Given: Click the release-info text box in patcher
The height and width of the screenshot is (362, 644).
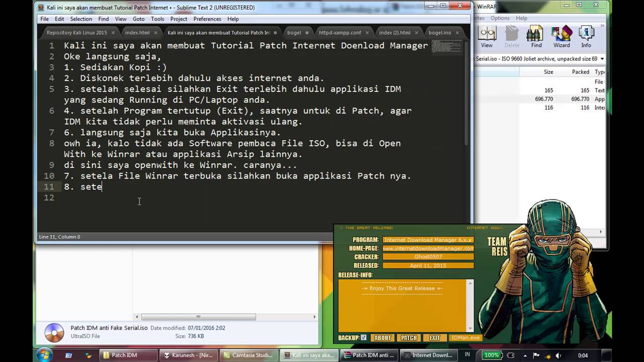Looking at the screenshot, I should [x=403, y=305].
